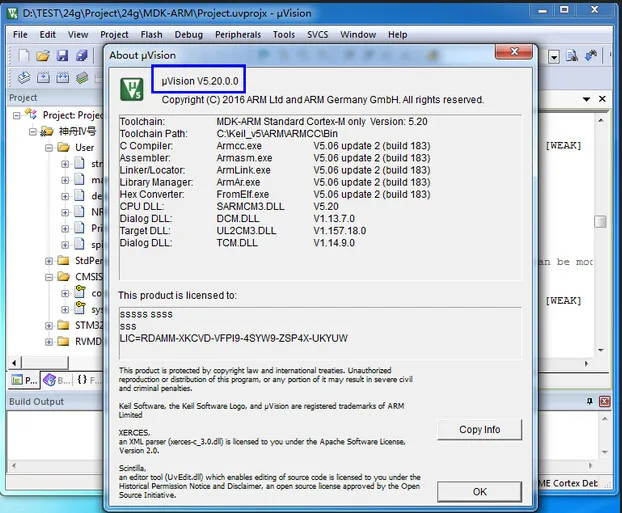Viewport: 622px width, 513px height.
Task: Click the key-marked 'sys' file icon
Action: click(x=80, y=308)
